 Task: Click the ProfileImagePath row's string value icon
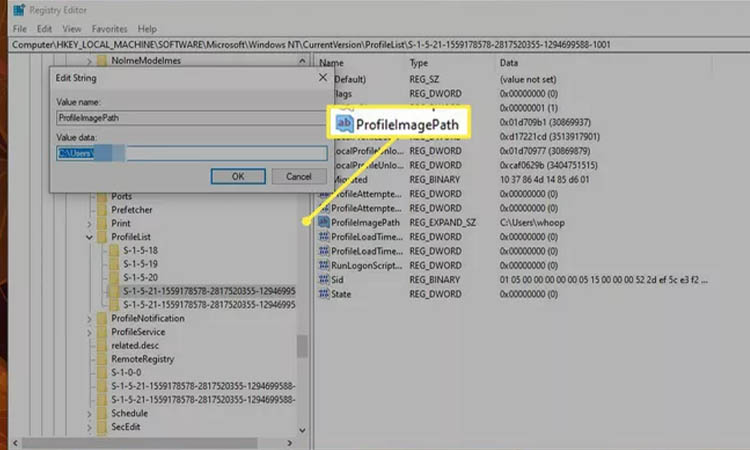tap(324, 222)
